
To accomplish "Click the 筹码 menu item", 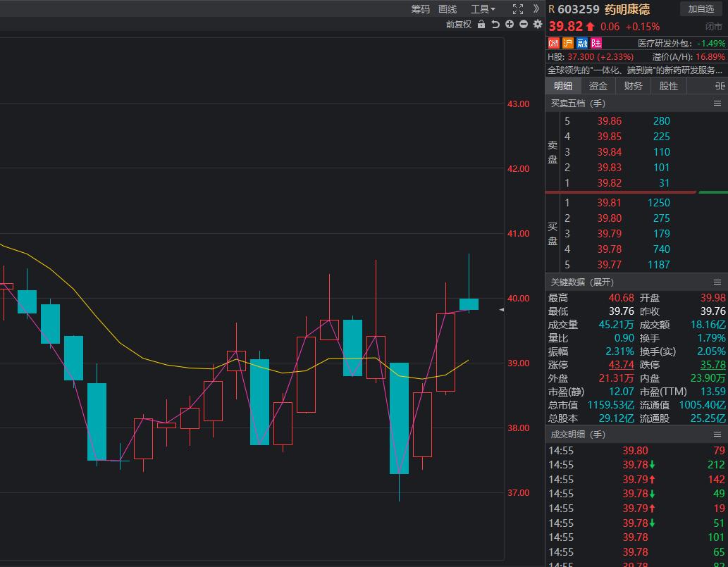I will point(421,9).
